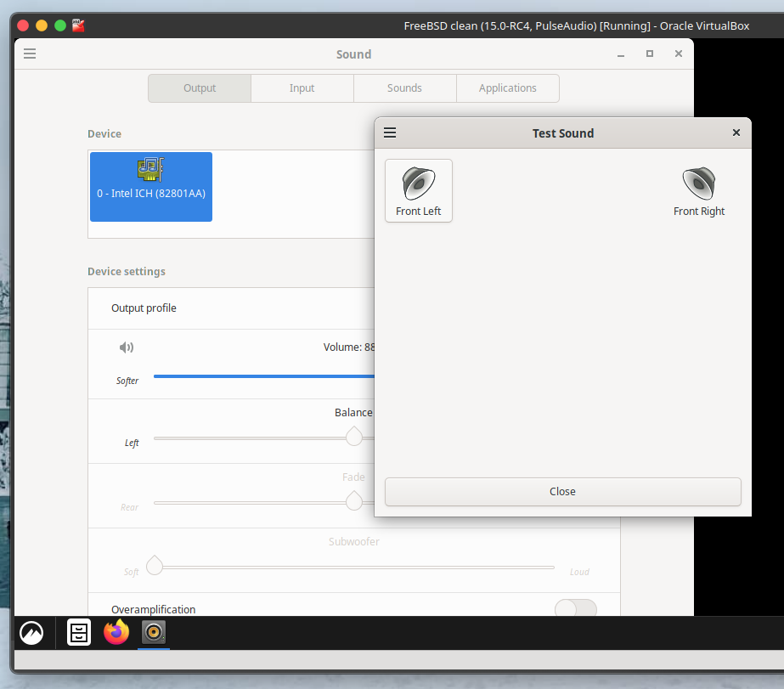The height and width of the screenshot is (689, 784).
Task: Test the Front Right speaker
Action: tap(698, 190)
